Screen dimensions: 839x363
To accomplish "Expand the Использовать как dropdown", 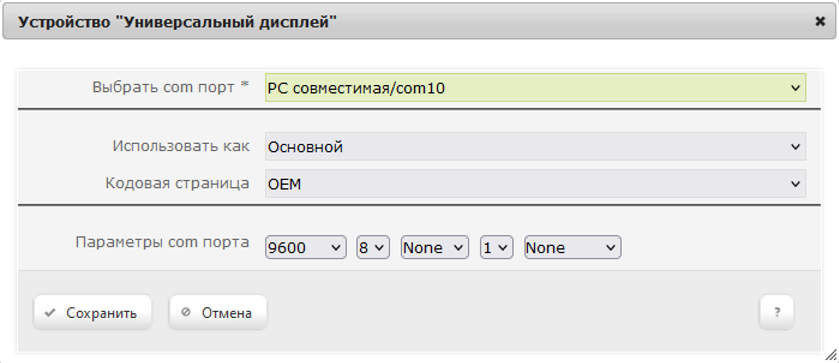I will tap(535, 146).
